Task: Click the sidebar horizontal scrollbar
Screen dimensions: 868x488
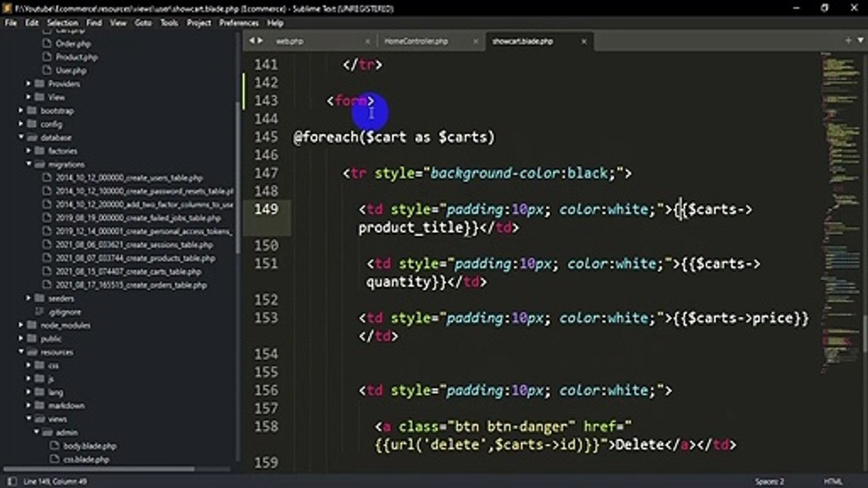Action: [x=99, y=468]
